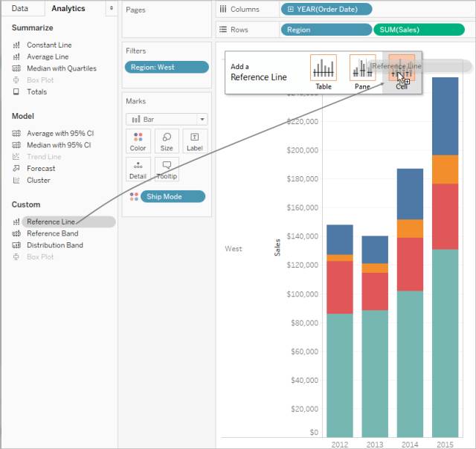
Task: Click the Reference Band icon
Action: 16,233
